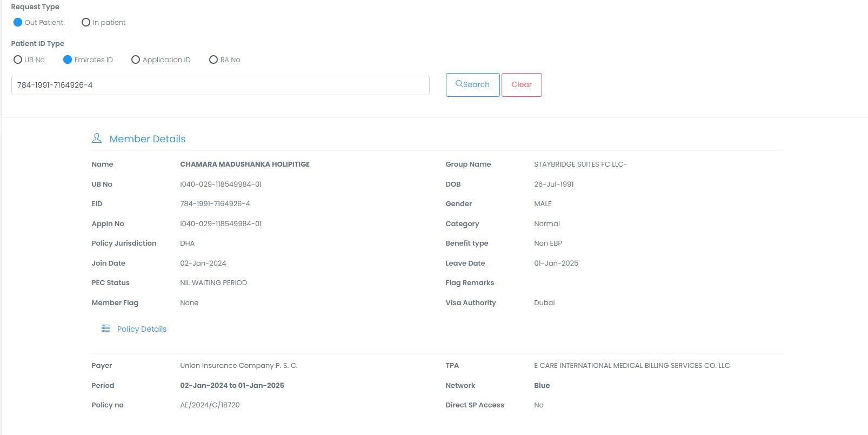Click Payer value Union Insurance Company P. S. C.
Image resolution: width=868 pixels, height=435 pixels.
point(239,365)
